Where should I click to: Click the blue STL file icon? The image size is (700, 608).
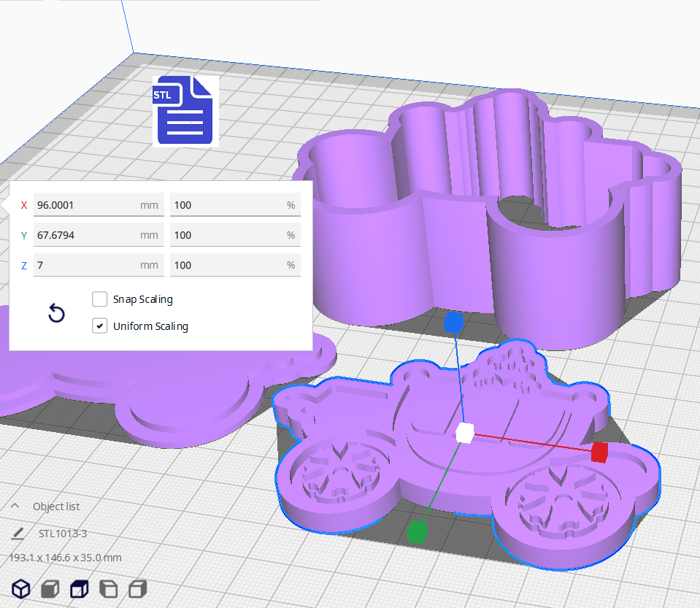(x=185, y=110)
